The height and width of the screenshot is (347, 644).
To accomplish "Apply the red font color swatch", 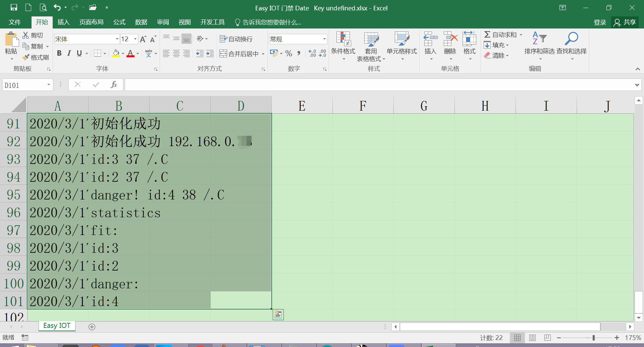I will [x=130, y=54].
